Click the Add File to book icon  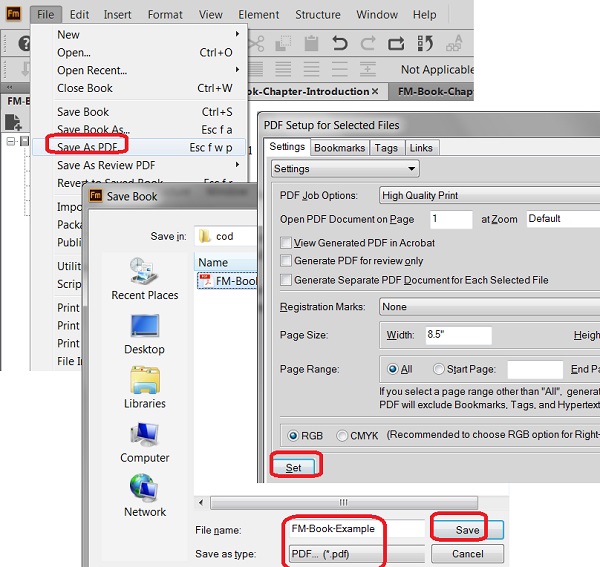point(13,122)
